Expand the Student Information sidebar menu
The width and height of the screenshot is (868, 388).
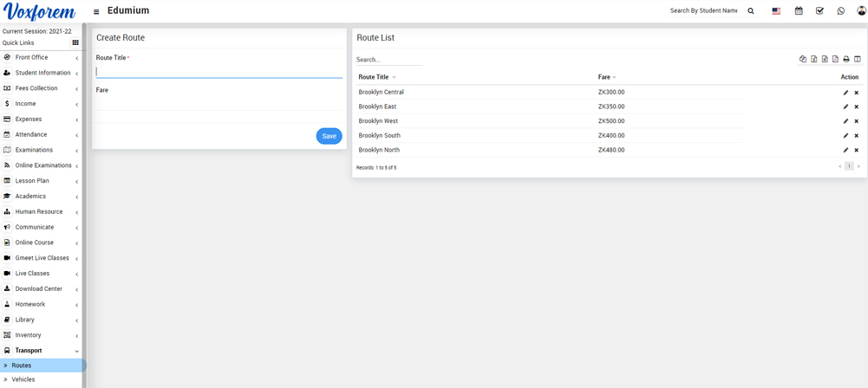(x=42, y=73)
